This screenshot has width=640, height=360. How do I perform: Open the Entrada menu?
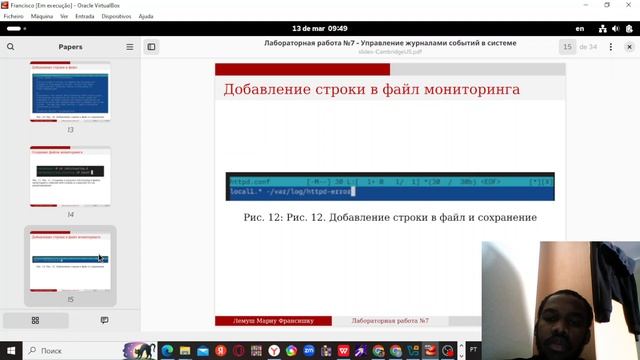[x=84, y=16]
